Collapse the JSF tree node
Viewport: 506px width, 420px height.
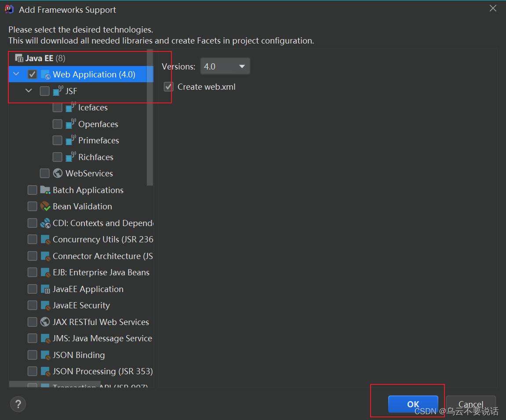click(x=29, y=91)
